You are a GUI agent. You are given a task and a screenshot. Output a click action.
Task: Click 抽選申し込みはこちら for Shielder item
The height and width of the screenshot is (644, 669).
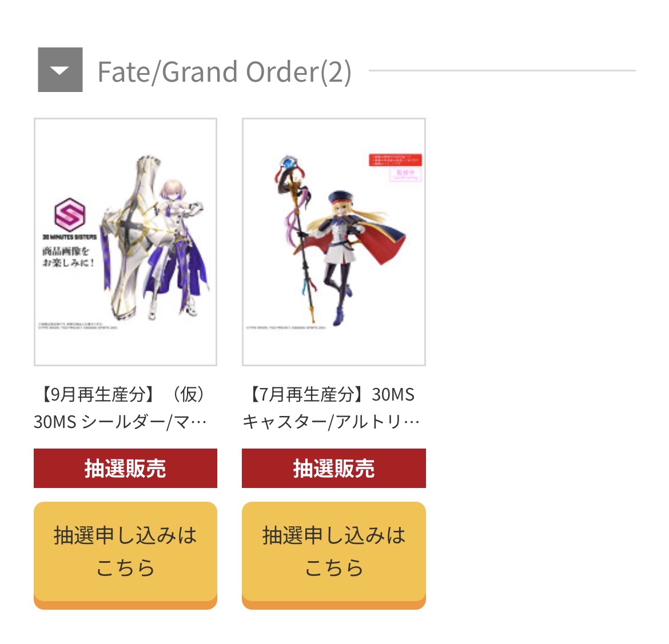(125, 555)
